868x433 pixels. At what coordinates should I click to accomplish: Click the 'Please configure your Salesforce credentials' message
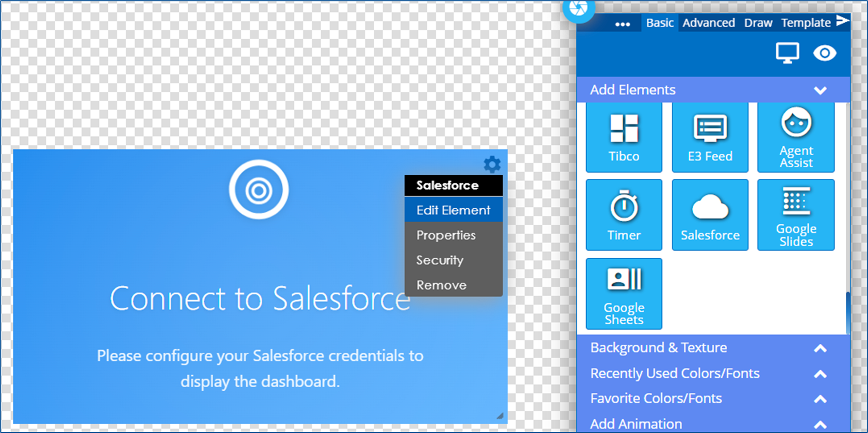pyautogui.click(x=260, y=369)
